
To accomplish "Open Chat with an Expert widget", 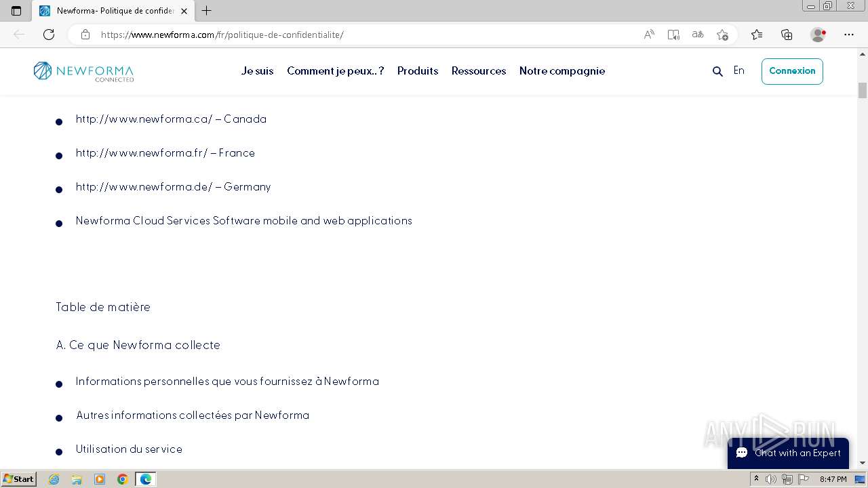I will click(x=788, y=453).
